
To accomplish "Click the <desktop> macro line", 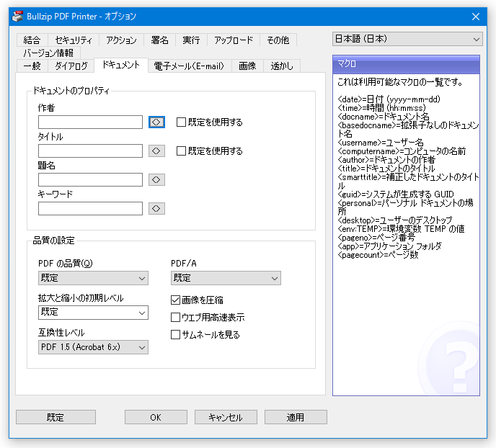I will pos(395,220).
